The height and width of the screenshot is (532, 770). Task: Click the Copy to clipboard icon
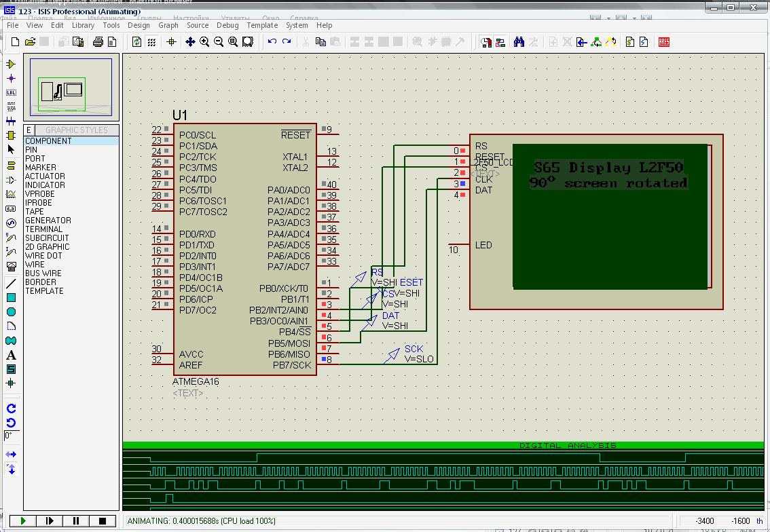pos(320,42)
